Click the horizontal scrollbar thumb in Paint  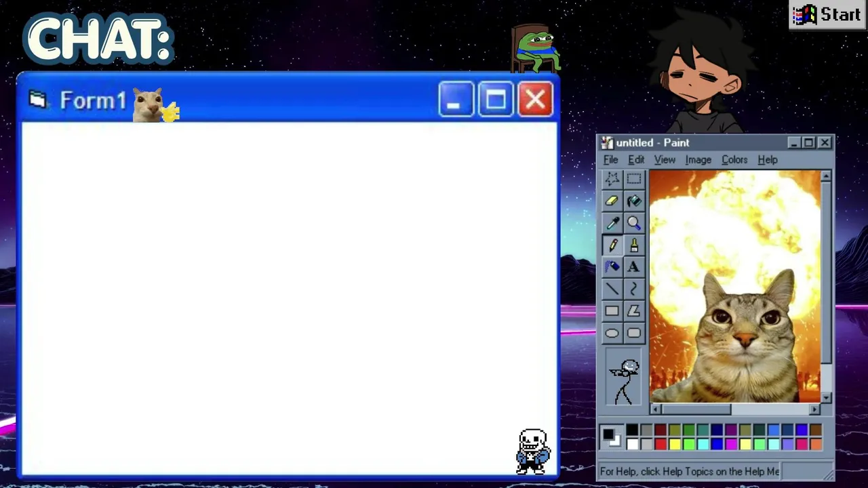pos(696,409)
